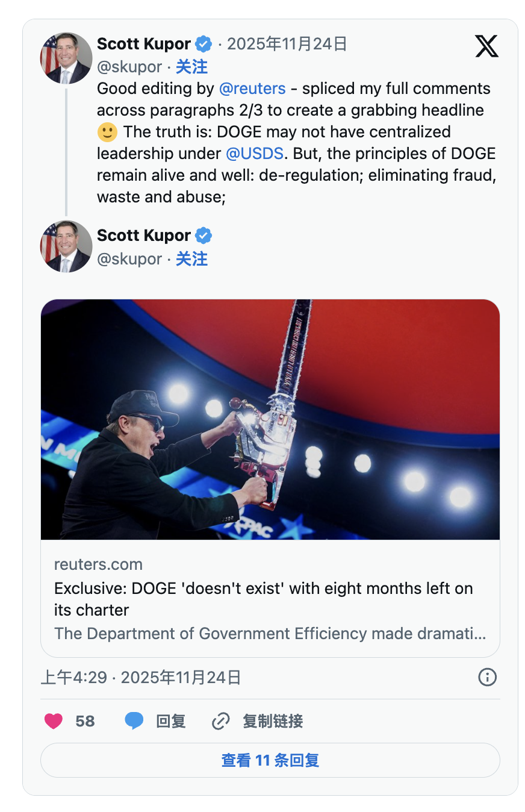Image resolution: width=525 pixels, height=812 pixels.
Task: Click the top verified badge by Scott Kupor
Action: (x=204, y=44)
